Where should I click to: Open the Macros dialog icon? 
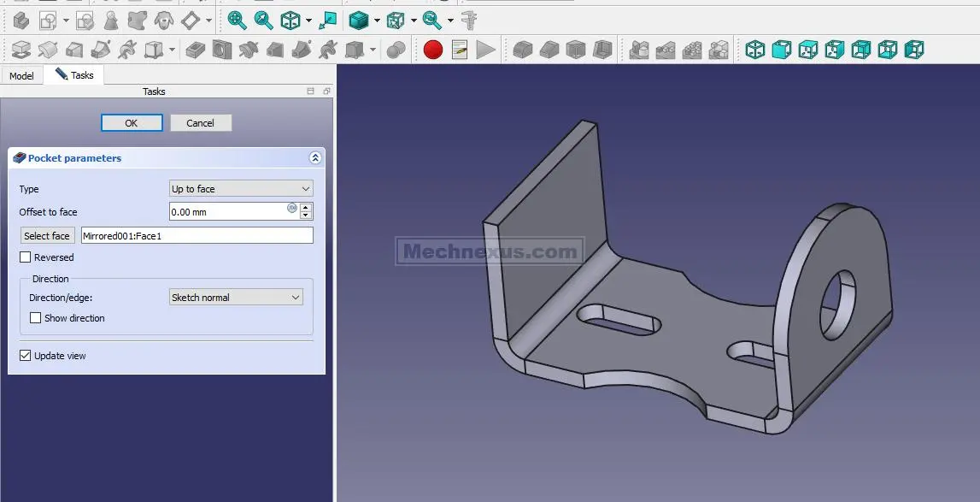click(x=460, y=50)
